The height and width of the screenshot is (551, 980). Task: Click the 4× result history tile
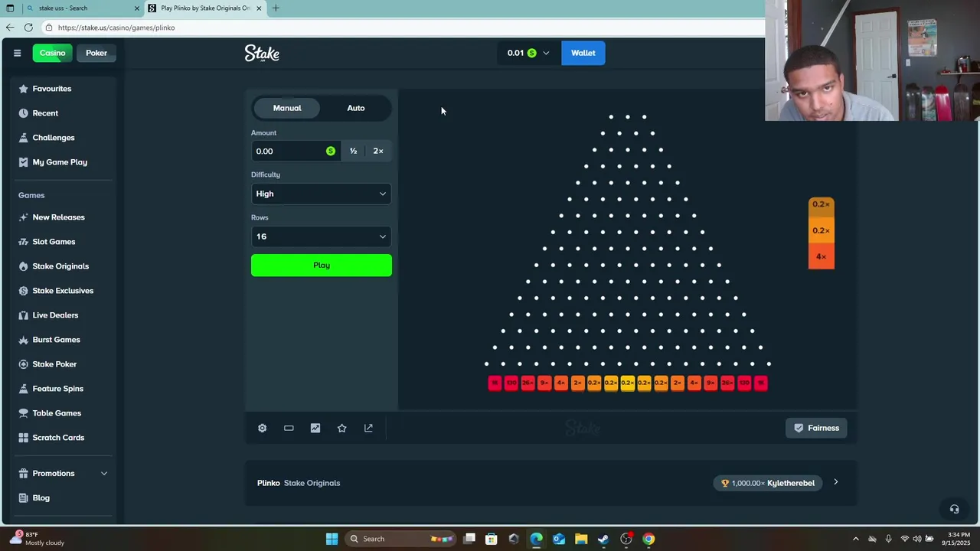click(821, 256)
